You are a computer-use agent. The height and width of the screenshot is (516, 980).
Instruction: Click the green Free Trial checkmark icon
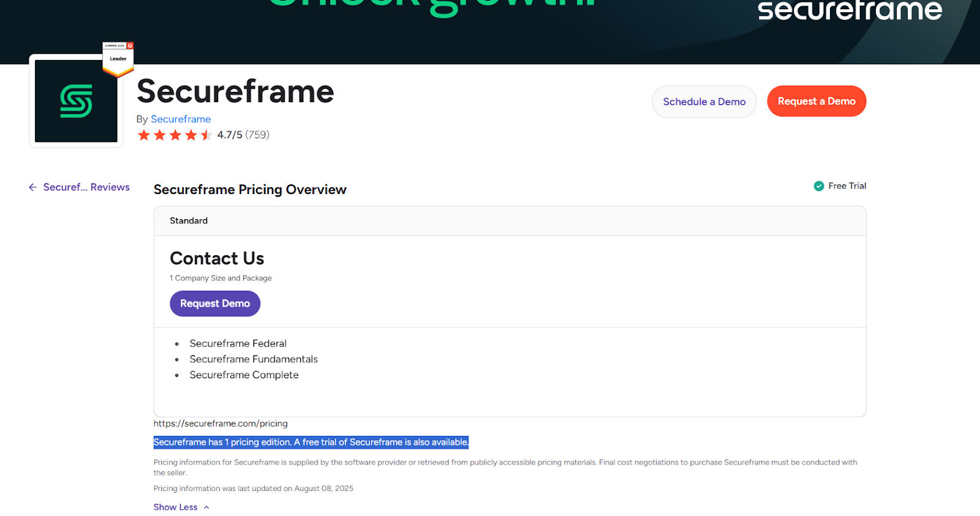pyautogui.click(x=819, y=186)
